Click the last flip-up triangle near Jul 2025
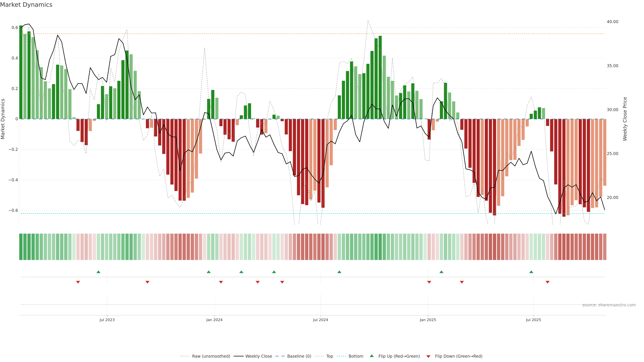 (x=531, y=272)
